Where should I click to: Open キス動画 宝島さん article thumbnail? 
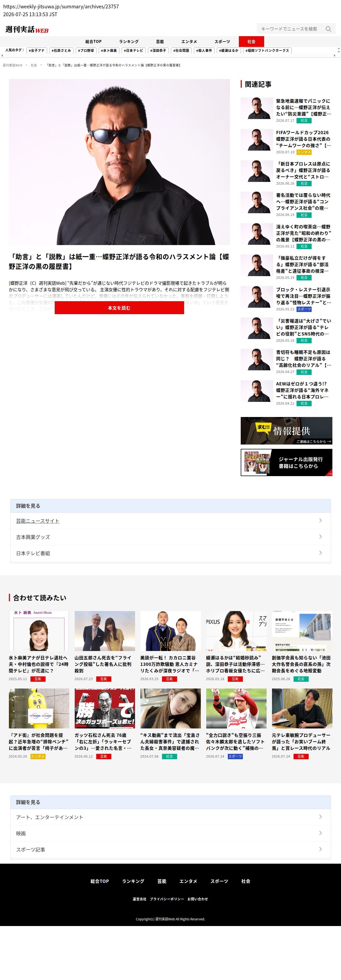pyautogui.click(x=170, y=708)
